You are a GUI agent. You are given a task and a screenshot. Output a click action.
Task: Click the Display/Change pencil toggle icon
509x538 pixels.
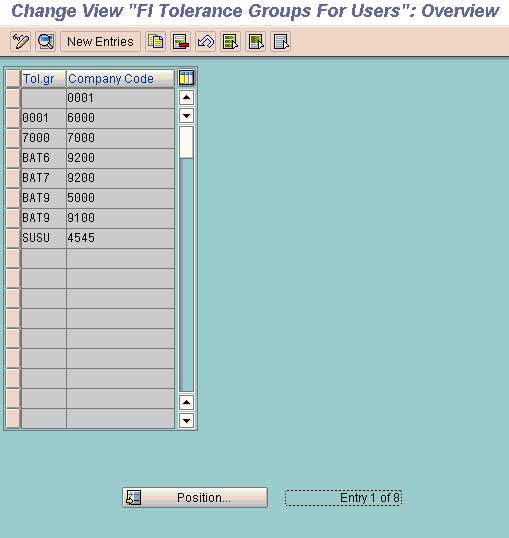pyautogui.click(x=21, y=42)
